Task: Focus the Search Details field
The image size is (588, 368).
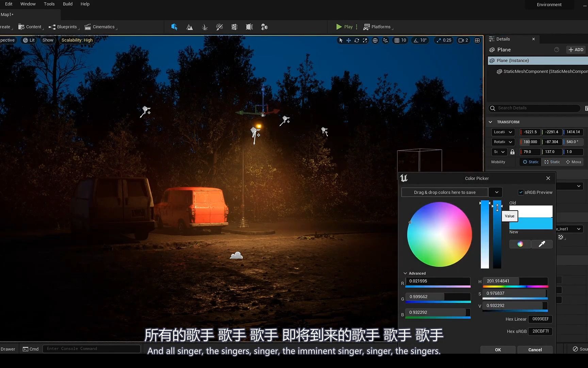Action: tap(534, 108)
